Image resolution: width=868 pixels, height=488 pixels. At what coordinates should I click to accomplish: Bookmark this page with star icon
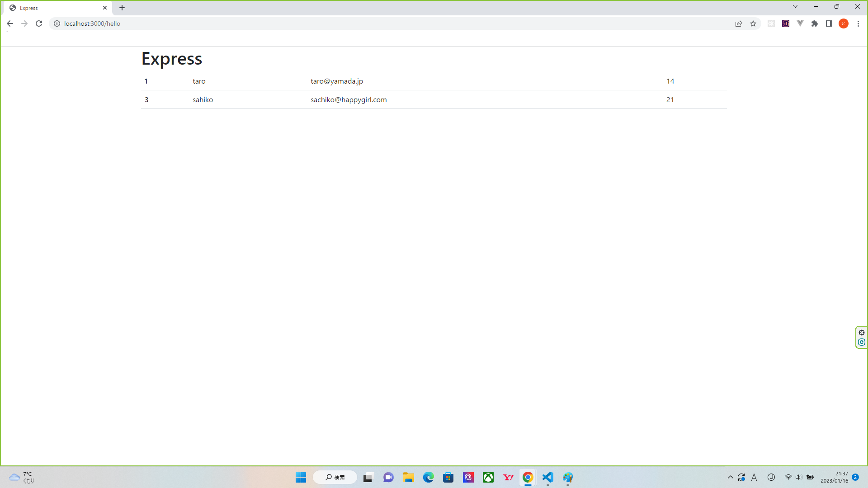tap(753, 23)
